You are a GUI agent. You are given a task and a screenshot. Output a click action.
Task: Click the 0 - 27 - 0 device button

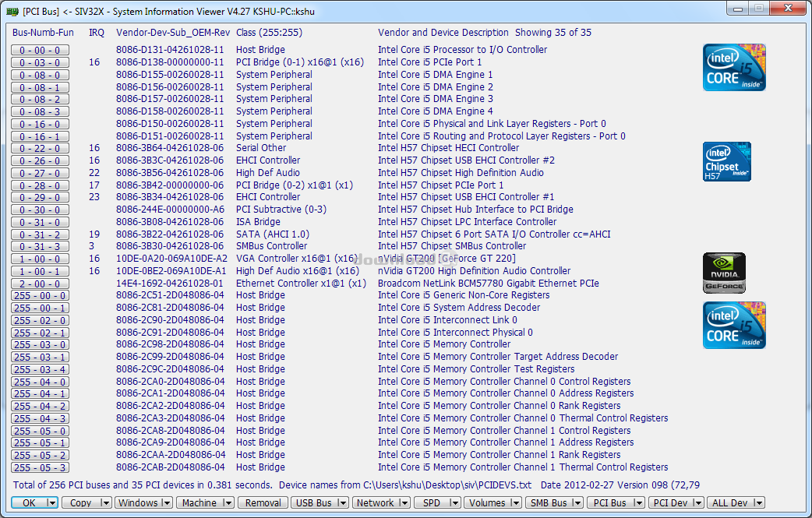[x=40, y=174]
